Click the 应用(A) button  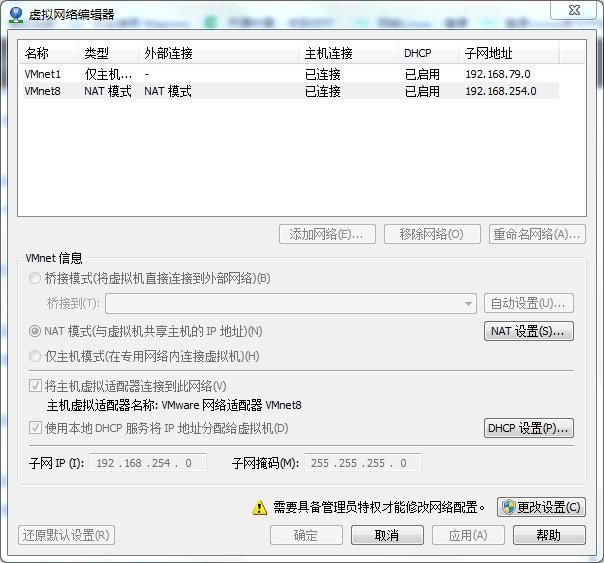click(x=468, y=535)
